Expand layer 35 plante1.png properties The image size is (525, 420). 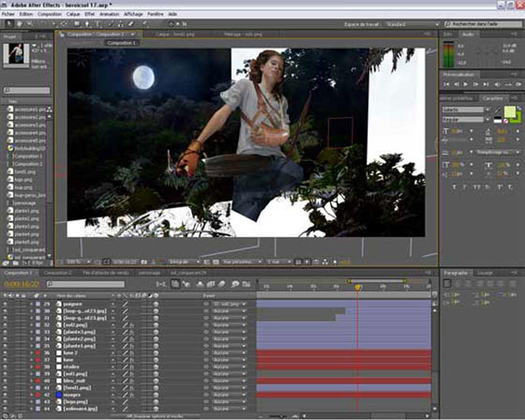click(x=32, y=346)
